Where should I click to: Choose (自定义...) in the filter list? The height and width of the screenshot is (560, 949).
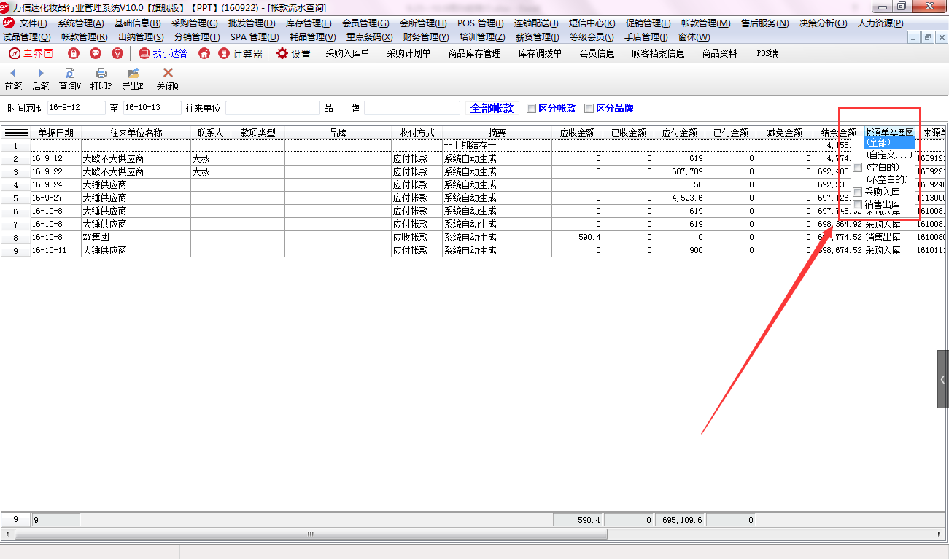pos(888,155)
